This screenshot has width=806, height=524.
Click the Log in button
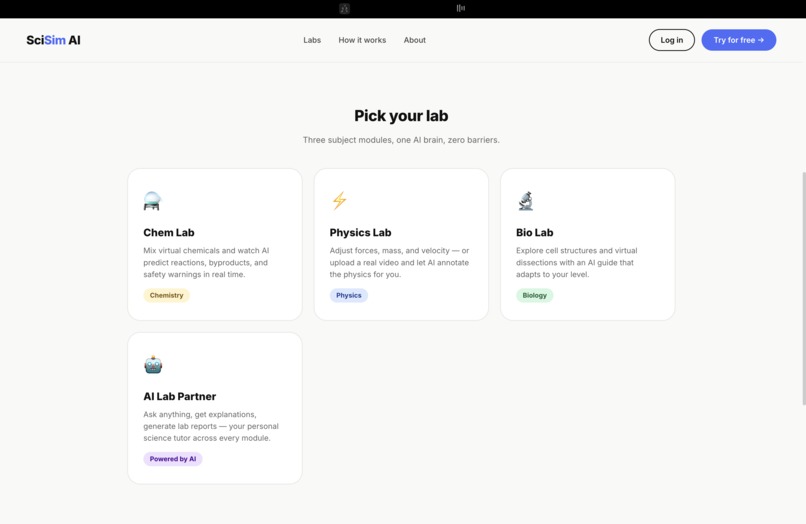click(671, 40)
